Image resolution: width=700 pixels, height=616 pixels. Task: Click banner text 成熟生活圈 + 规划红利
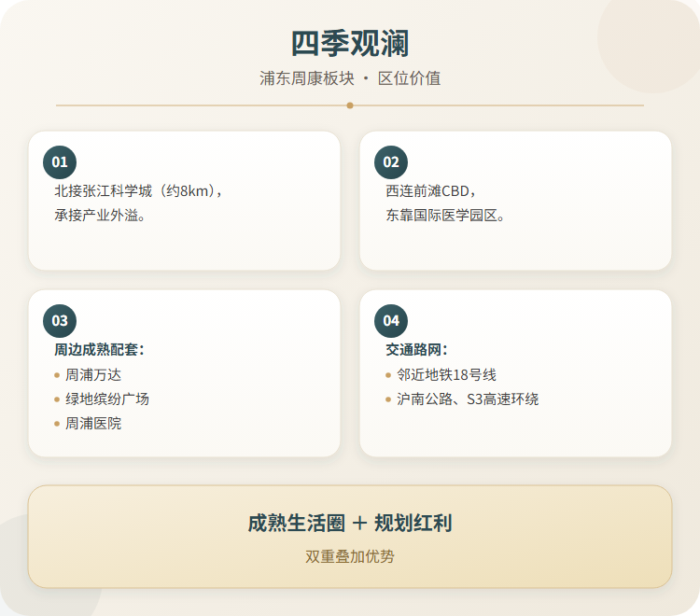coord(350,524)
